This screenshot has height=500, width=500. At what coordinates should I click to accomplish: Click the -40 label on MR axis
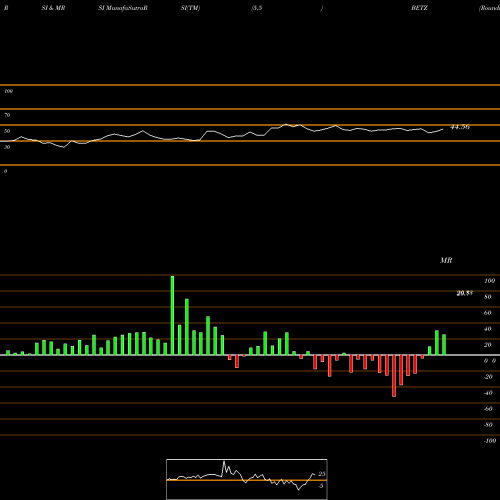click(488, 393)
